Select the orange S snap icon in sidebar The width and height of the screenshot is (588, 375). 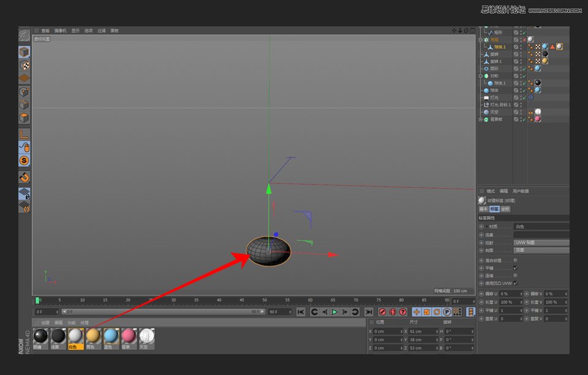tap(24, 161)
